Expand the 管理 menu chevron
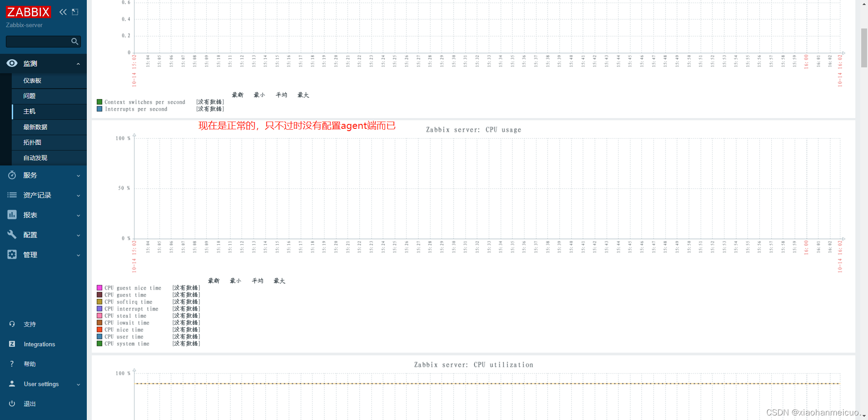The width and height of the screenshot is (868, 420). (x=78, y=255)
